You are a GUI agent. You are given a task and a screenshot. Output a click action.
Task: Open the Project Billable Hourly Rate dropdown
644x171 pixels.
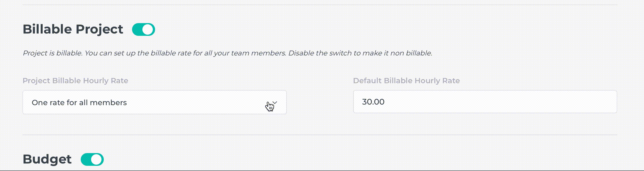[154, 102]
